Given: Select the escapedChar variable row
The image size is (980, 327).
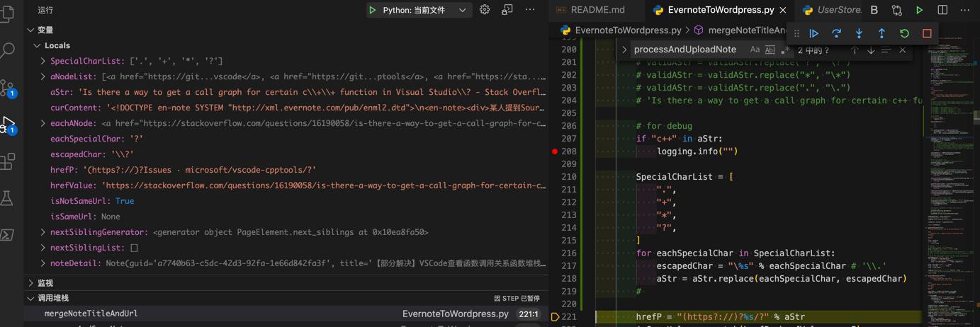Looking at the screenshot, I should click(286, 154).
